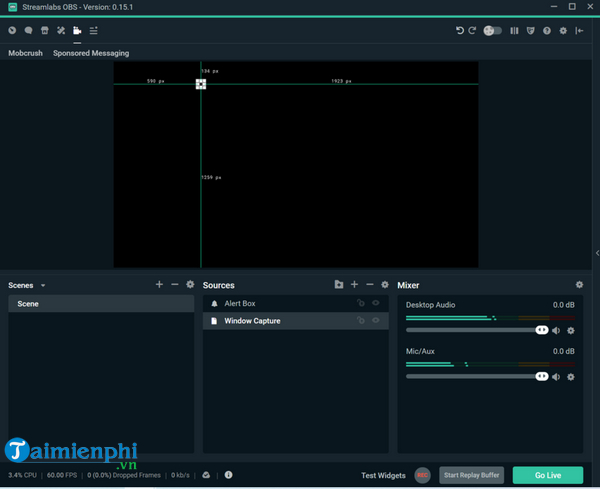
Task: Collapse side panel chevron at right edge
Action: click(597, 253)
